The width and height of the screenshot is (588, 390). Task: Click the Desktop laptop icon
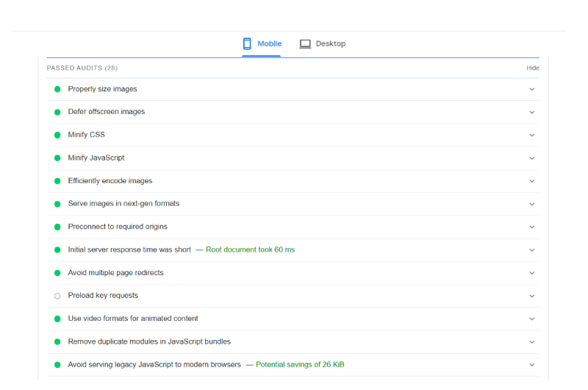[305, 44]
